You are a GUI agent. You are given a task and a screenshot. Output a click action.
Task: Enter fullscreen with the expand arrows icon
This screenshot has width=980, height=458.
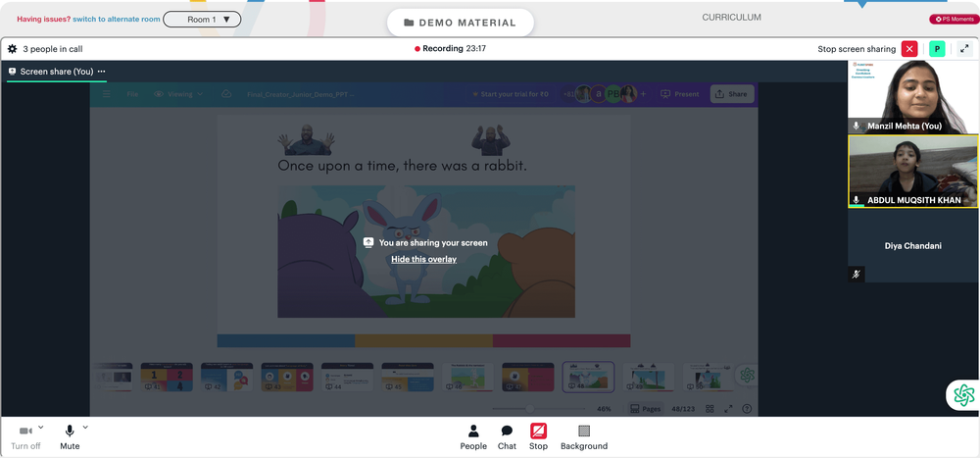tap(964, 49)
